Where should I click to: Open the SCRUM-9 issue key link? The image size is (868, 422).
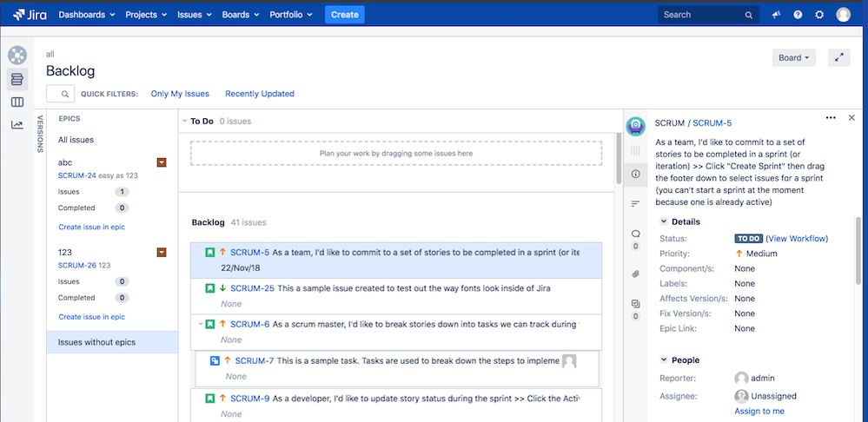(x=249, y=399)
